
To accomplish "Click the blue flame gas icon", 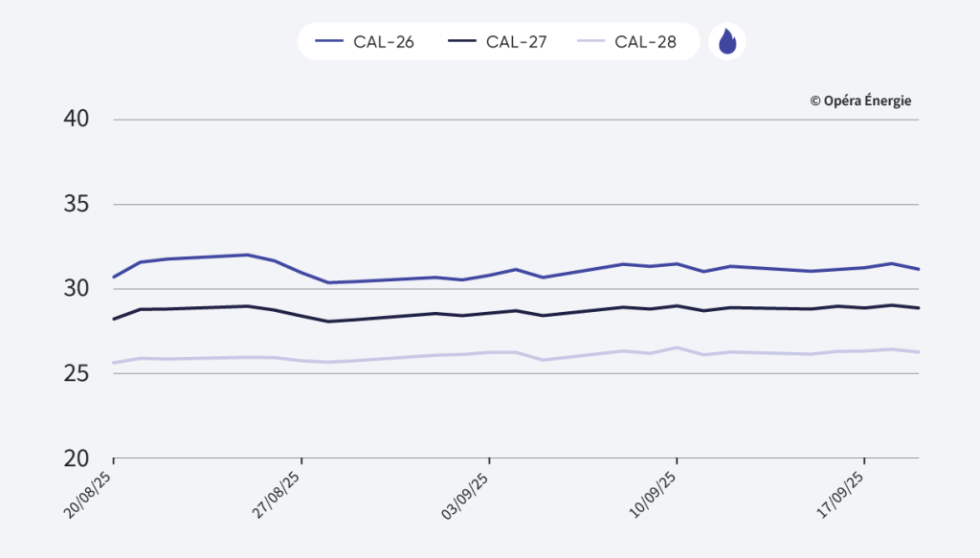I will tap(726, 42).
